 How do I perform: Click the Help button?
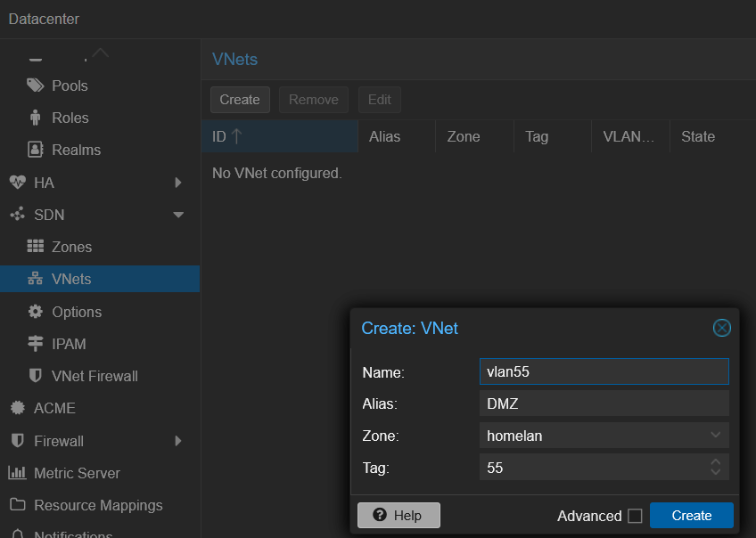[x=399, y=516]
